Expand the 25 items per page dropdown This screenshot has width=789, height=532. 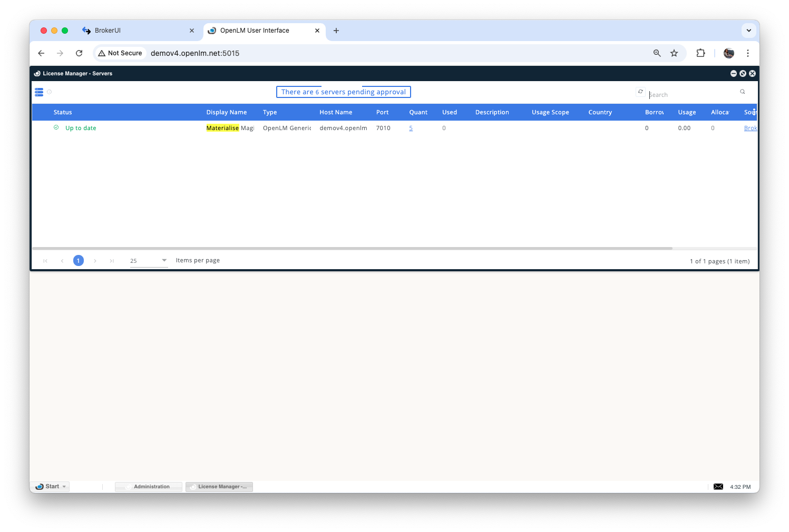[x=149, y=261]
